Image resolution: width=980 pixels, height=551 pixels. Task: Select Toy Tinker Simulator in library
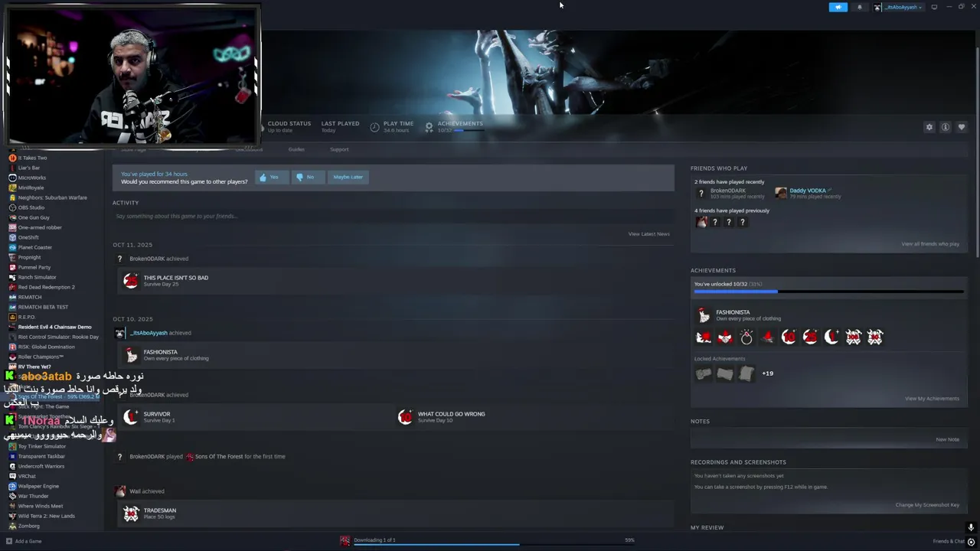click(42, 446)
